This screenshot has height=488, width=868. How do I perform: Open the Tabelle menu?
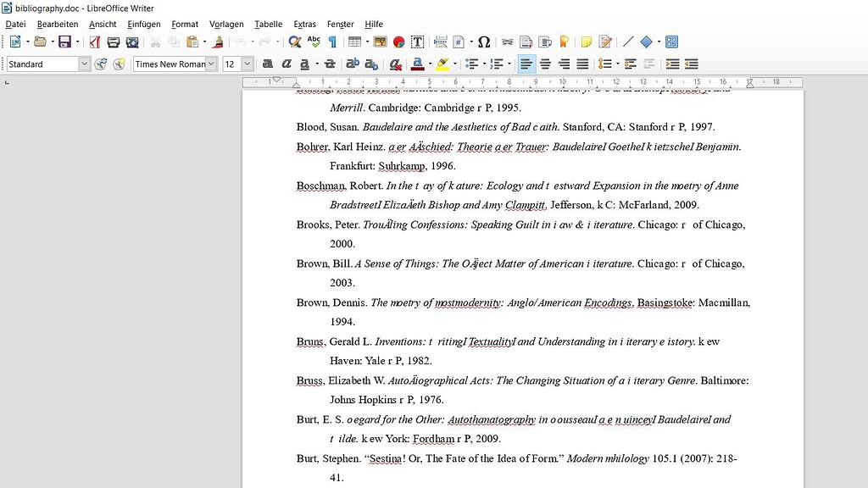[268, 24]
